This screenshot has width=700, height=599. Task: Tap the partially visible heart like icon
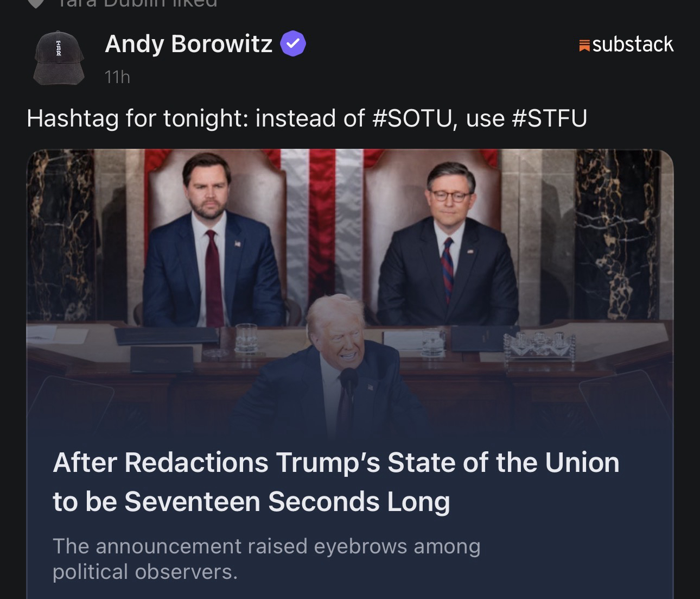[x=36, y=3]
